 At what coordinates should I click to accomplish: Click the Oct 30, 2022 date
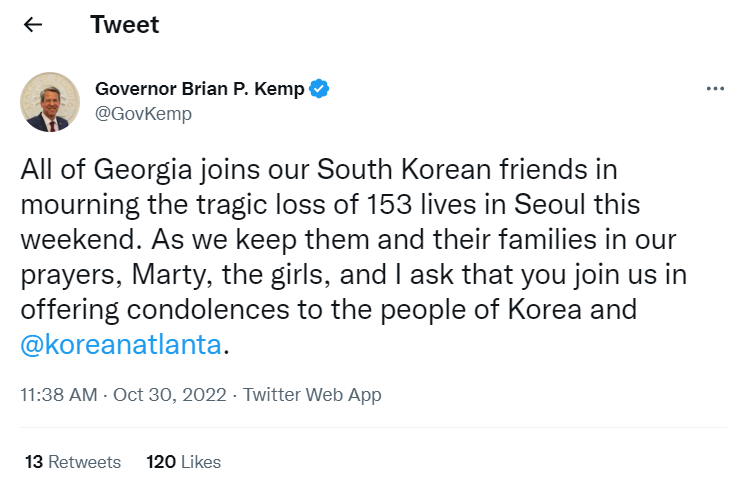[x=167, y=394]
